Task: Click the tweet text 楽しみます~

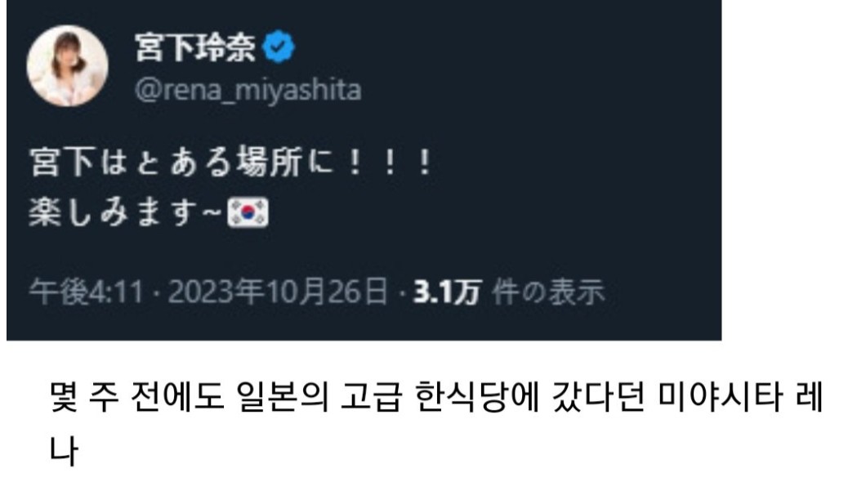Action: [125, 212]
